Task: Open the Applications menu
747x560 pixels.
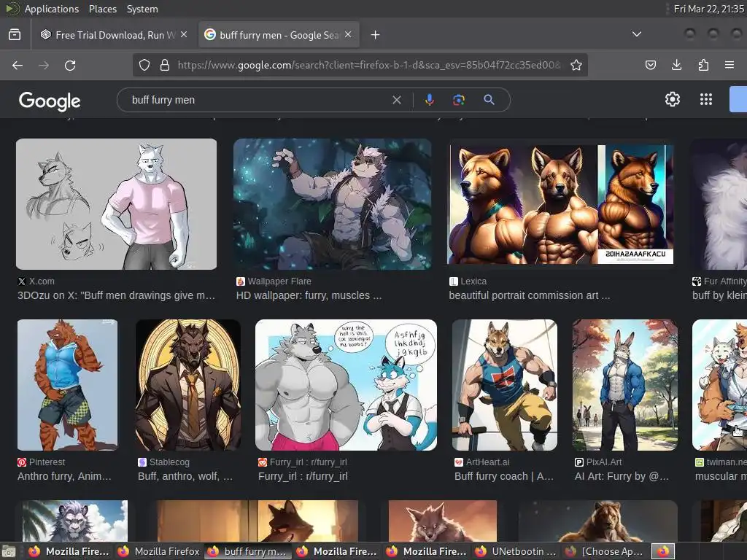Action: coord(52,9)
